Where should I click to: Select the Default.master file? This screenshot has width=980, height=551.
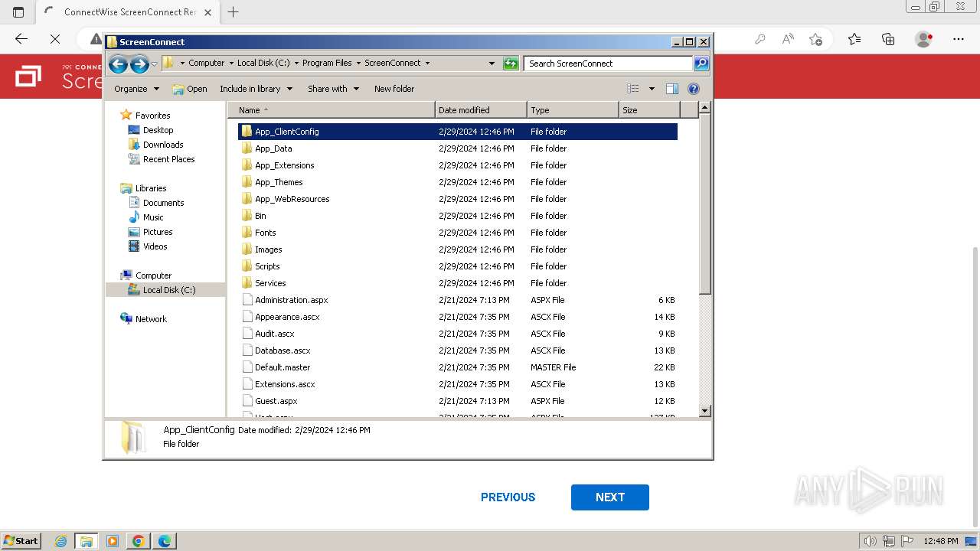(x=458, y=367)
